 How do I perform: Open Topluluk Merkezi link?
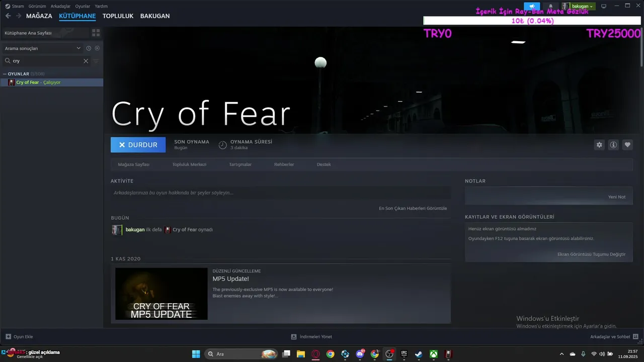tap(189, 164)
